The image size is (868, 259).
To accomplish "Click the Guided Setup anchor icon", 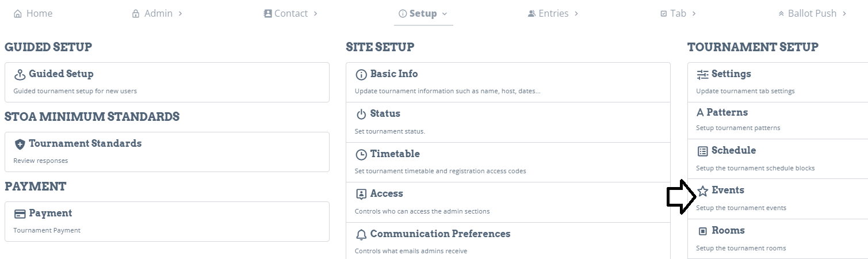I will (20, 74).
